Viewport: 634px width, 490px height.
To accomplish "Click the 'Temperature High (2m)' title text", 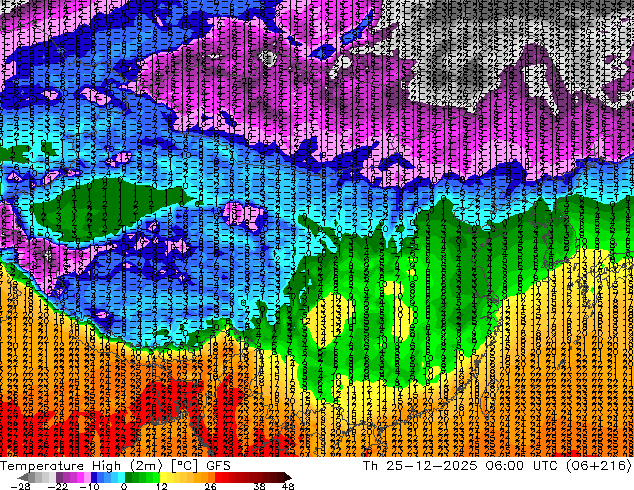I will pos(81,466).
